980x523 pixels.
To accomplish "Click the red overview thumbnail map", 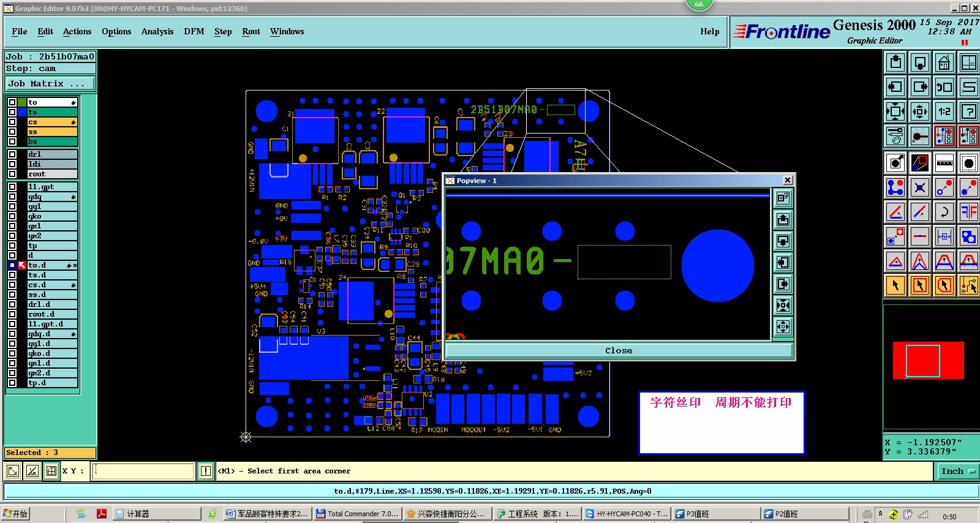I will point(928,360).
